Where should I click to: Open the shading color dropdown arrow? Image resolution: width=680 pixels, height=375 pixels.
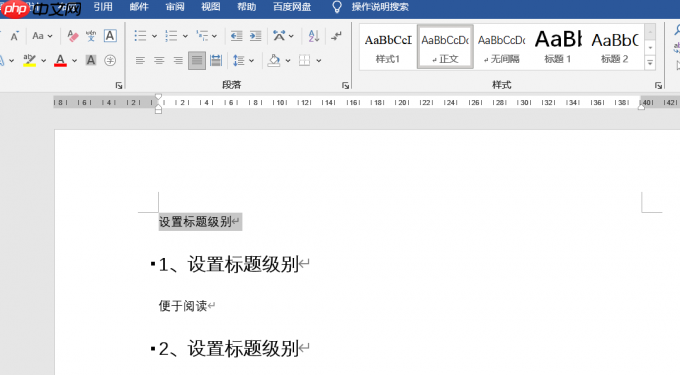(288, 61)
